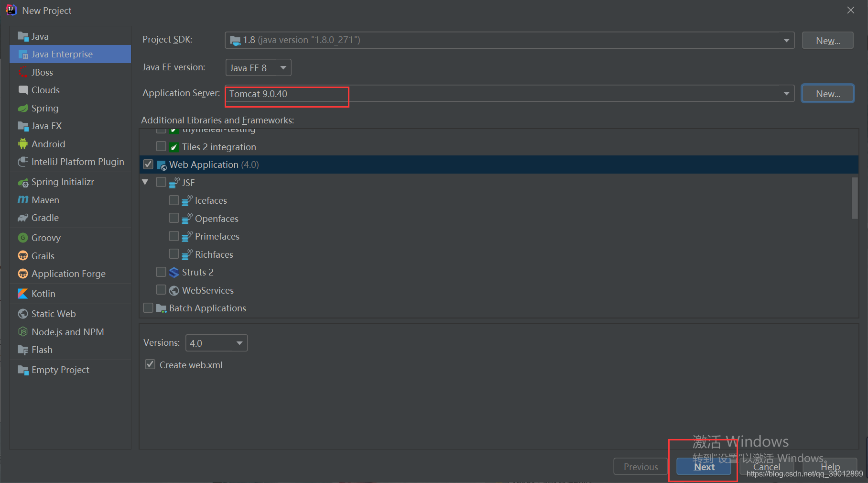Viewport: 868px width, 483px height.
Task: Click the Groovy icon
Action: (23, 238)
